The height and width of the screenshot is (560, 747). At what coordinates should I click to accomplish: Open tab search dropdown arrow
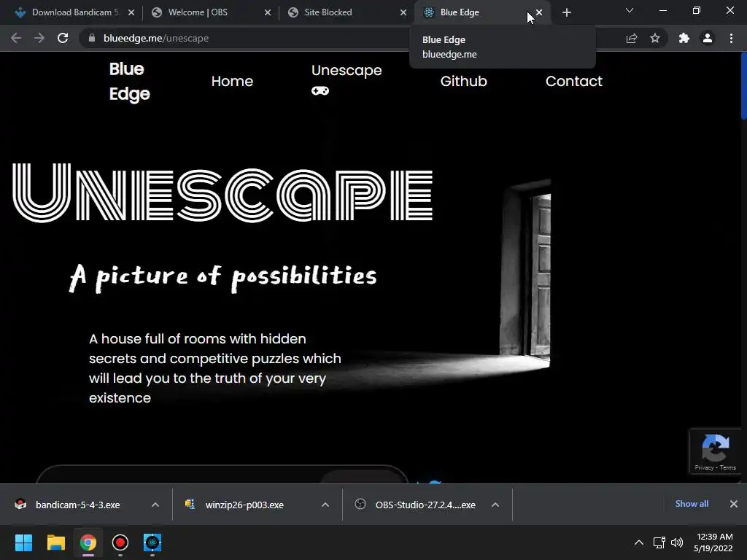630,10
